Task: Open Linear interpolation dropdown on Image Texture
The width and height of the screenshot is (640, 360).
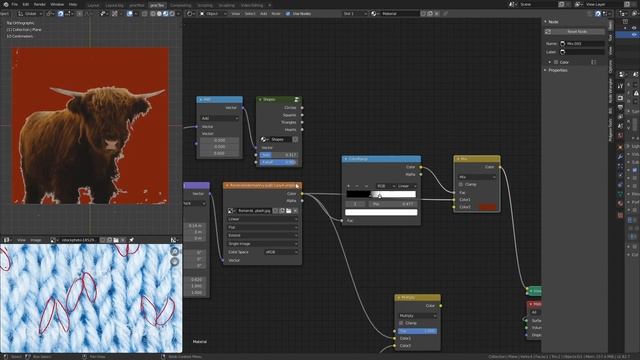Action: [x=262, y=219]
